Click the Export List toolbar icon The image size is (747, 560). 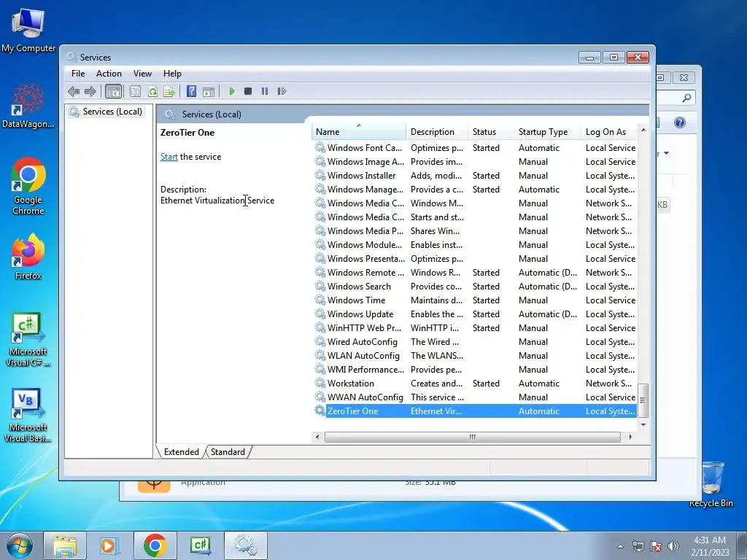coord(169,91)
